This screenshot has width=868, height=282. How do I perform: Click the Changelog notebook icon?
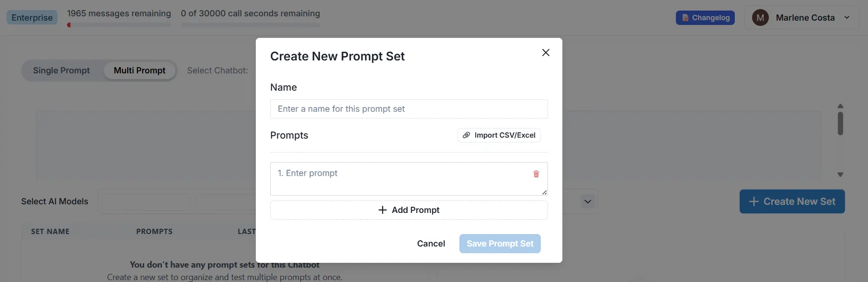point(685,18)
